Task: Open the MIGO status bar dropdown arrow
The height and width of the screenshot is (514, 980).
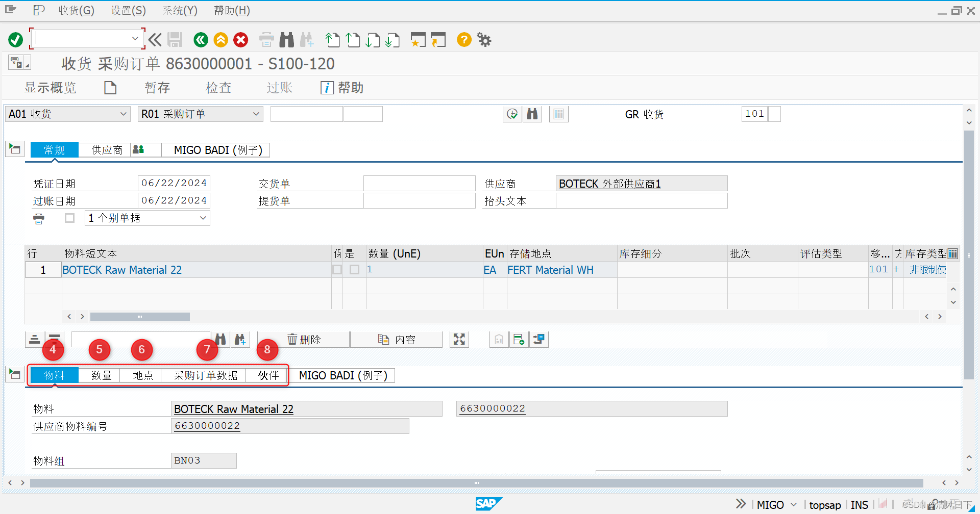Action: tap(794, 504)
